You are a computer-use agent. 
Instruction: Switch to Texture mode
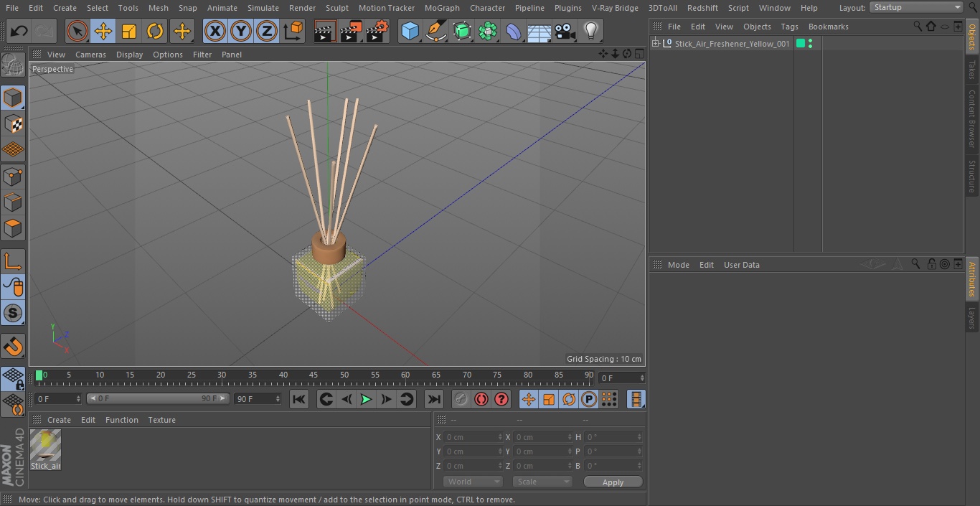pos(13,123)
